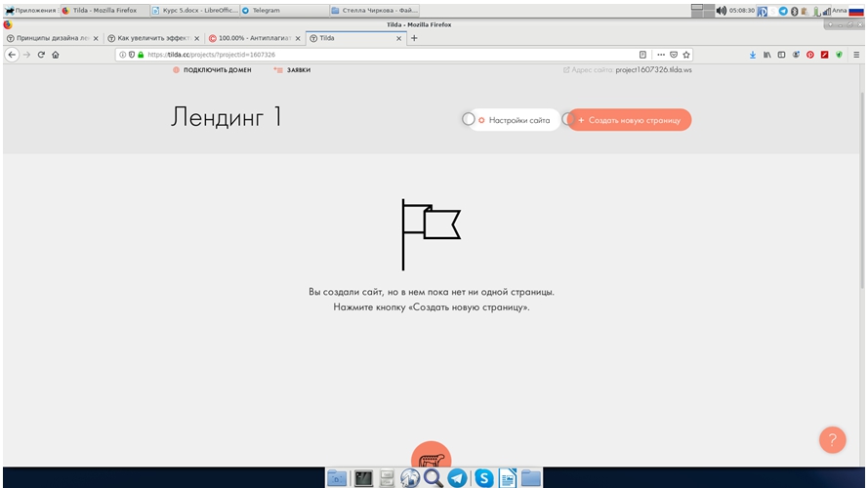Click the URL address bar field

[391, 55]
